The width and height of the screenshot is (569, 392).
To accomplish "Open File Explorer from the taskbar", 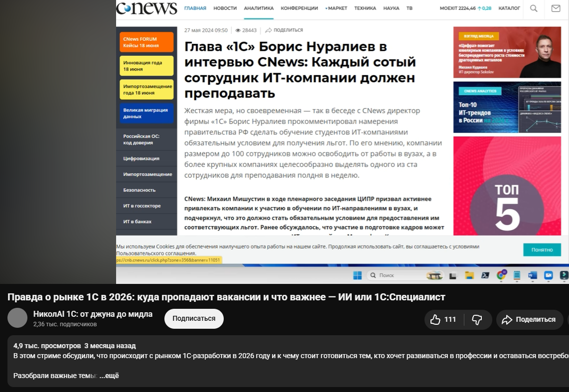I will [469, 275].
